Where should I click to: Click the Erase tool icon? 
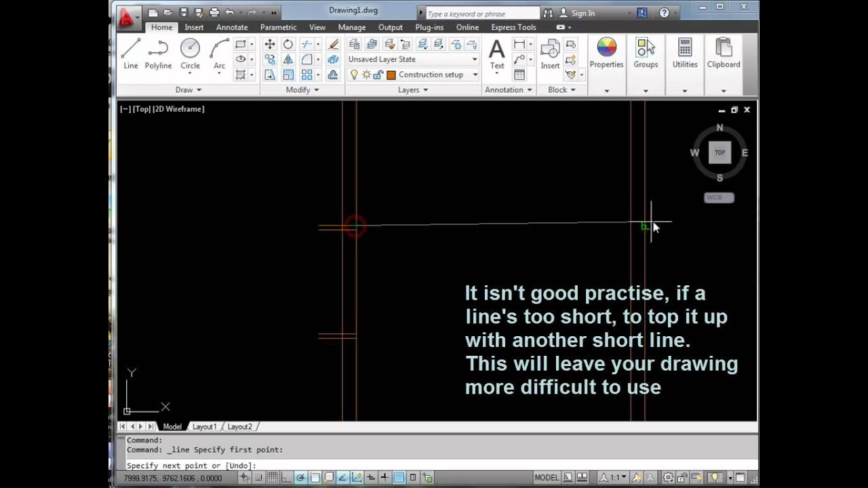333,44
